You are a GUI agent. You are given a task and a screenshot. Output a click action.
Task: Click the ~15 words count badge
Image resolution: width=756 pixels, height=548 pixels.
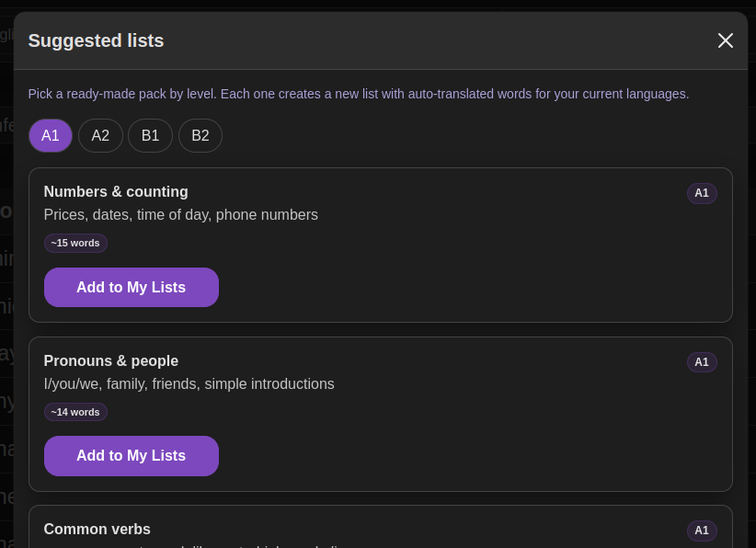tap(75, 244)
